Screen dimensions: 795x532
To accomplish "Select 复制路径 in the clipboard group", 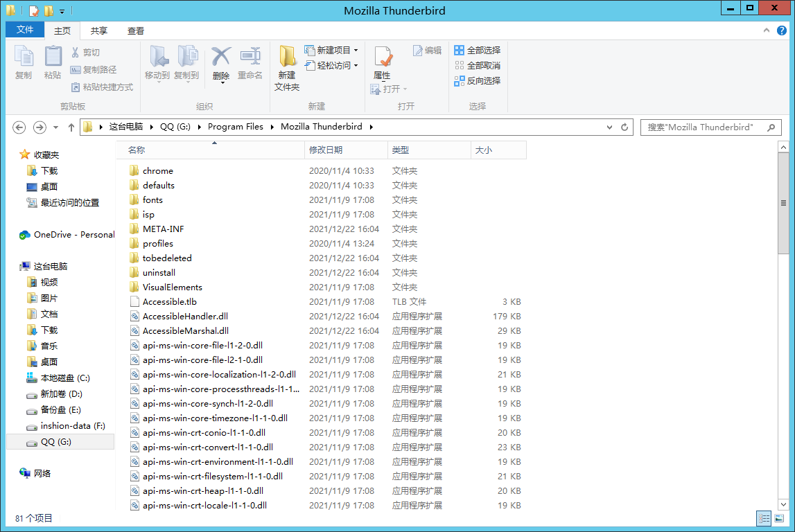I will [94, 70].
